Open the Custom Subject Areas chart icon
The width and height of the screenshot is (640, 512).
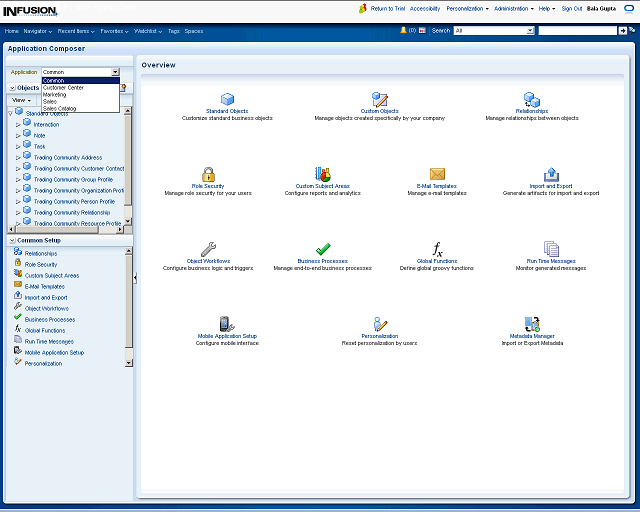(322, 174)
